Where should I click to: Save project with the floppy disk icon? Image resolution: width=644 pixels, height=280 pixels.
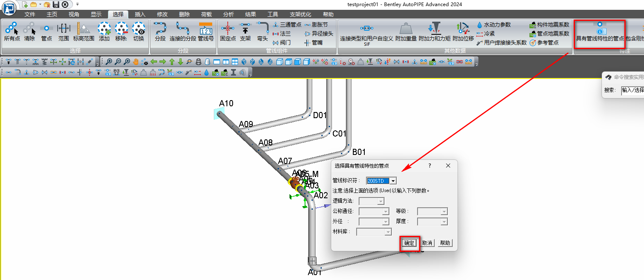click(56, 4)
